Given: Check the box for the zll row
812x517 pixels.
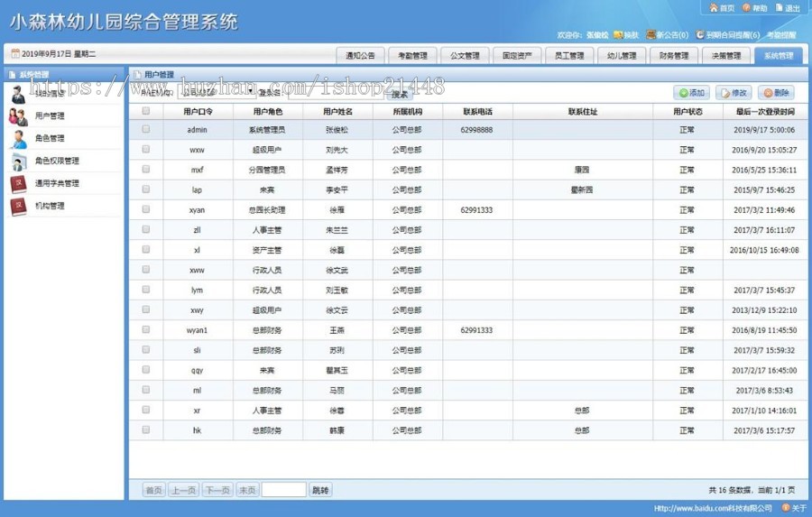Looking at the screenshot, I should [146, 229].
